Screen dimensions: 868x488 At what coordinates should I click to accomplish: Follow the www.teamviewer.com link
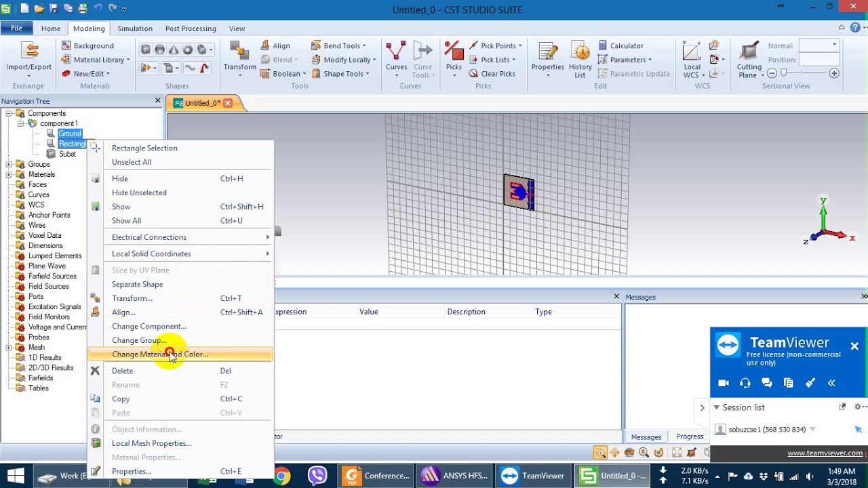coord(825,453)
